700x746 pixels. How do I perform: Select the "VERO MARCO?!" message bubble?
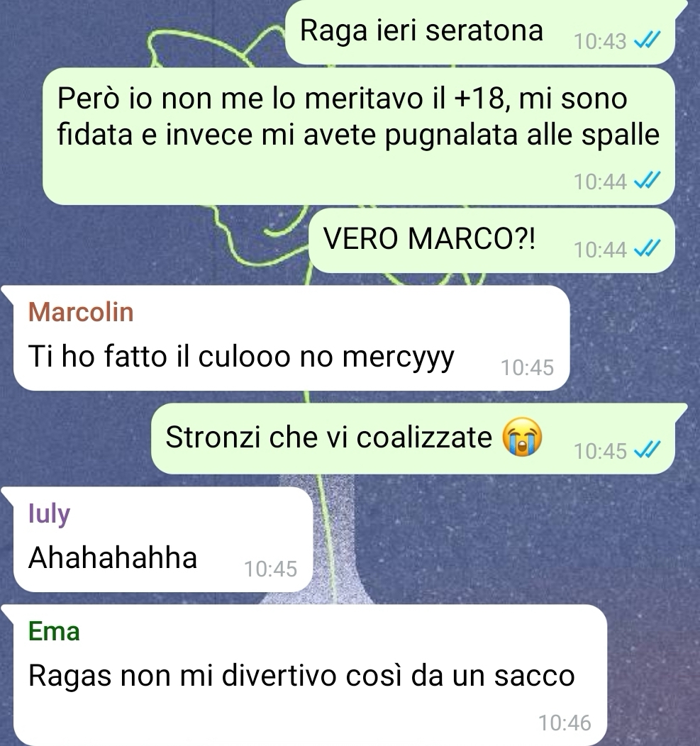click(x=491, y=240)
